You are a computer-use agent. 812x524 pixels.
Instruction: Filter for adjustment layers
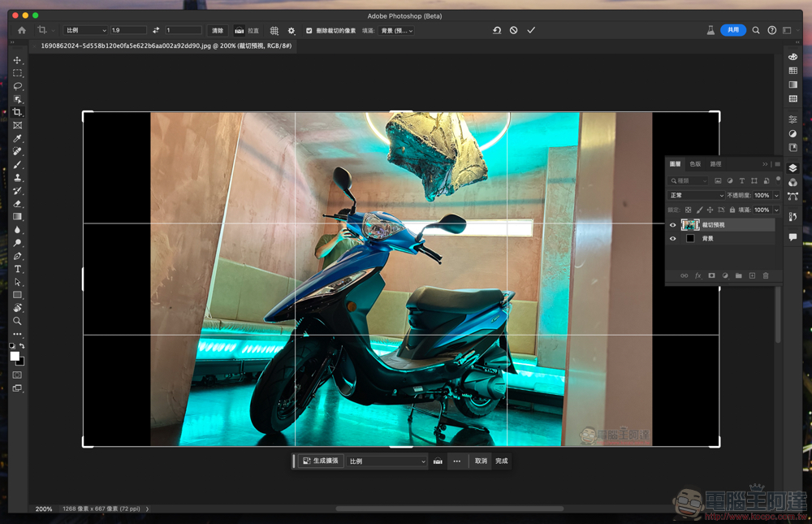point(730,180)
